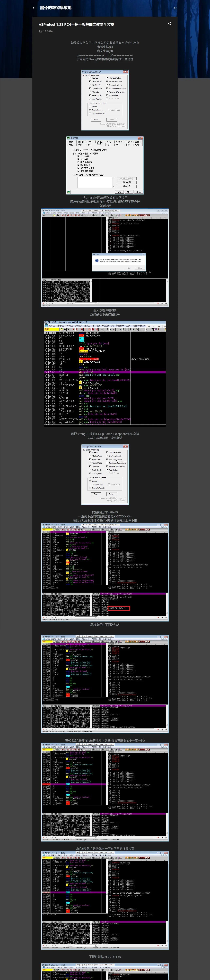Open the blog search icon
The image size is (210, 980).
click(x=176, y=8)
